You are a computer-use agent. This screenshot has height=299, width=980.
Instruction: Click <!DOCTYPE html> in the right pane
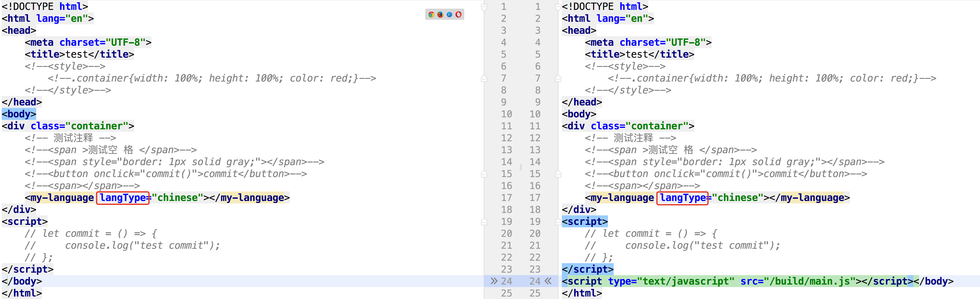click(x=605, y=6)
